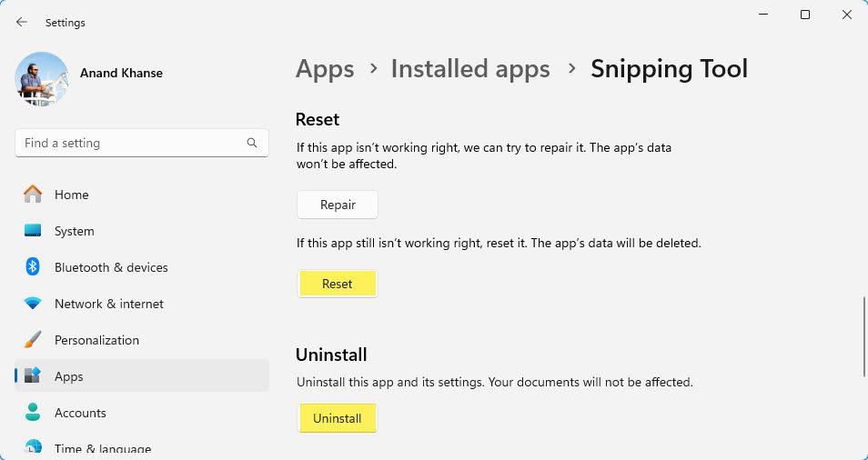
Task: Click the Accounts person icon
Action: coord(33,413)
